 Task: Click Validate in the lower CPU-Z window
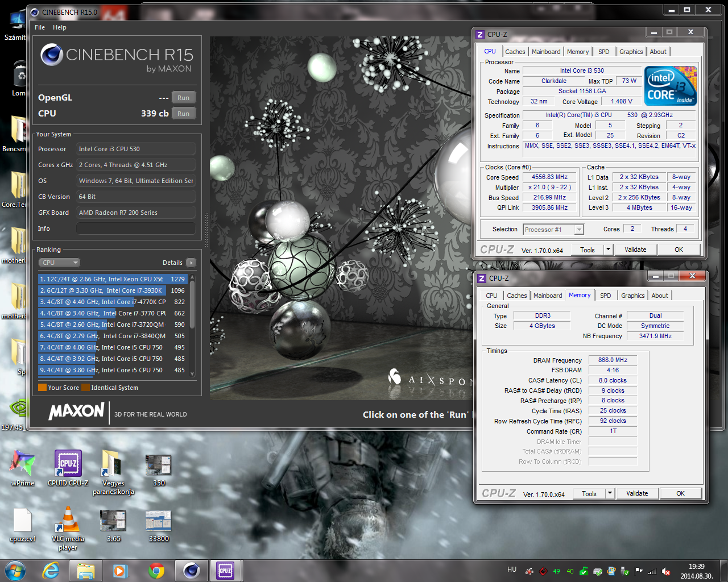[x=637, y=493]
